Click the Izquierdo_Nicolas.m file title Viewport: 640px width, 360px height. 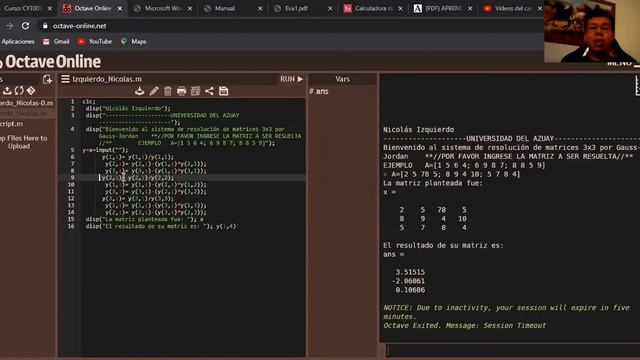(x=107, y=79)
